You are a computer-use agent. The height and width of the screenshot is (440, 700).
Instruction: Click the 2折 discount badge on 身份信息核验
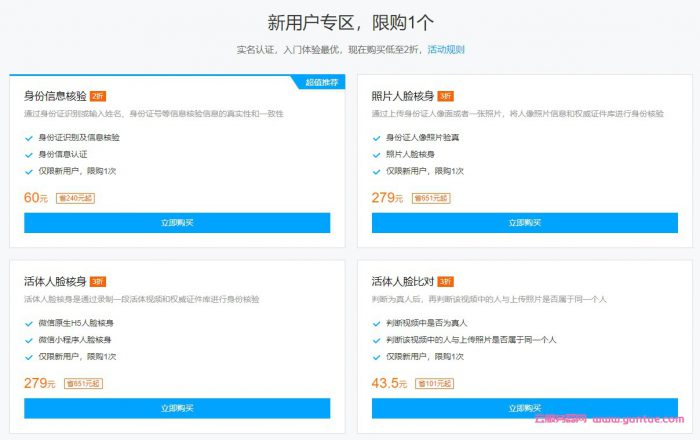click(x=97, y=96)
